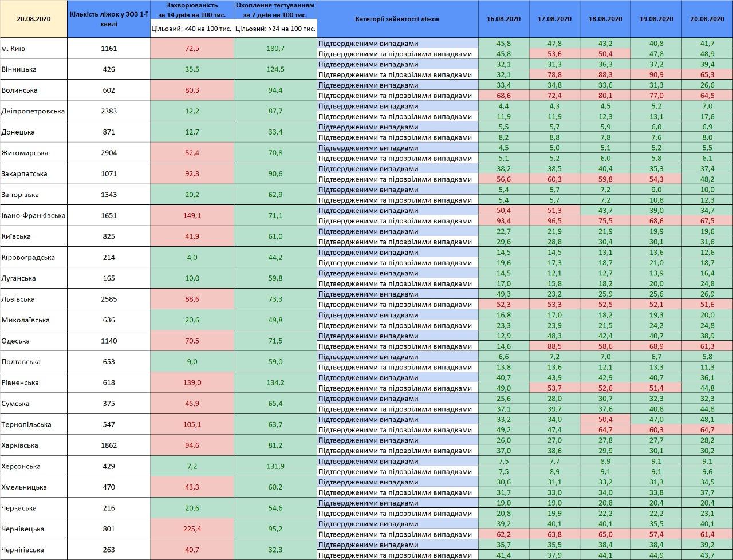Select the 'Вінницька' region cell
The height and width of the screenshot is (560, 733).
[x=33, y=69]
